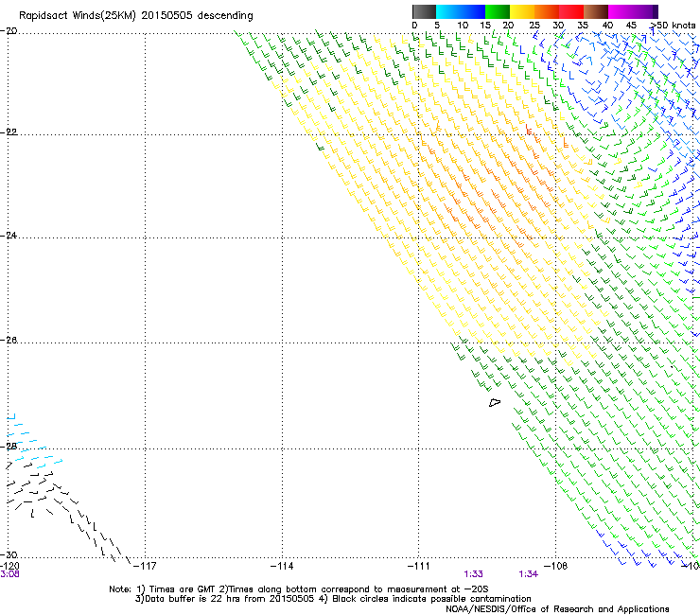Click the purple 1:34 swath time
The width and height of the screenshot is (700, 615).
click(528, 574)
